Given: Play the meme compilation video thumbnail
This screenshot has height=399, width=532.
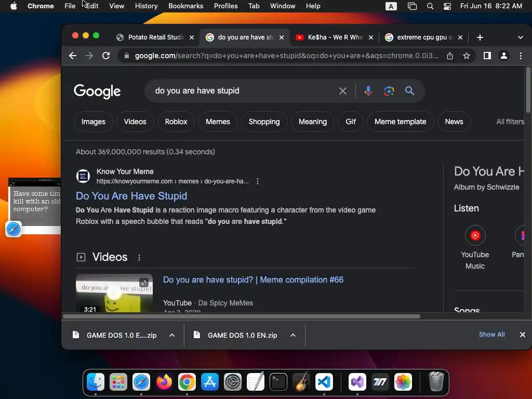Looking at the screenshot, I should pyautogui.click(x=114, y=293).
